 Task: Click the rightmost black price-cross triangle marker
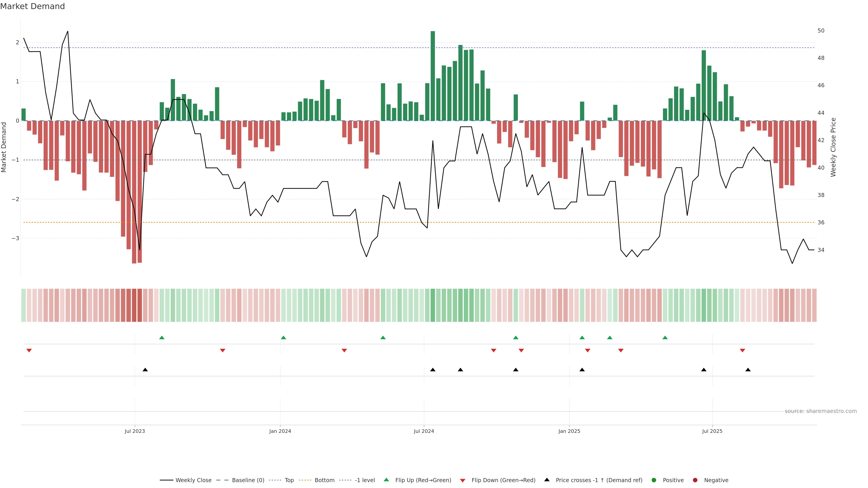(748, 370)
